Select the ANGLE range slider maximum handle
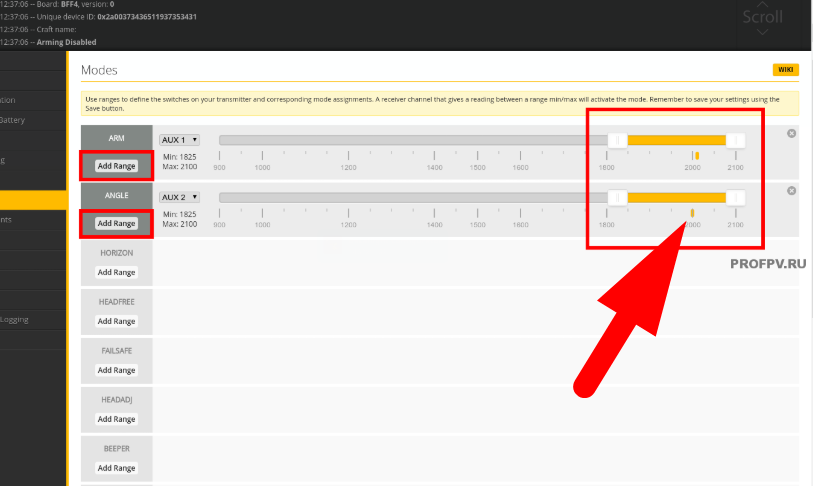The width and height of the screenshot is (813, 486). 735,198
